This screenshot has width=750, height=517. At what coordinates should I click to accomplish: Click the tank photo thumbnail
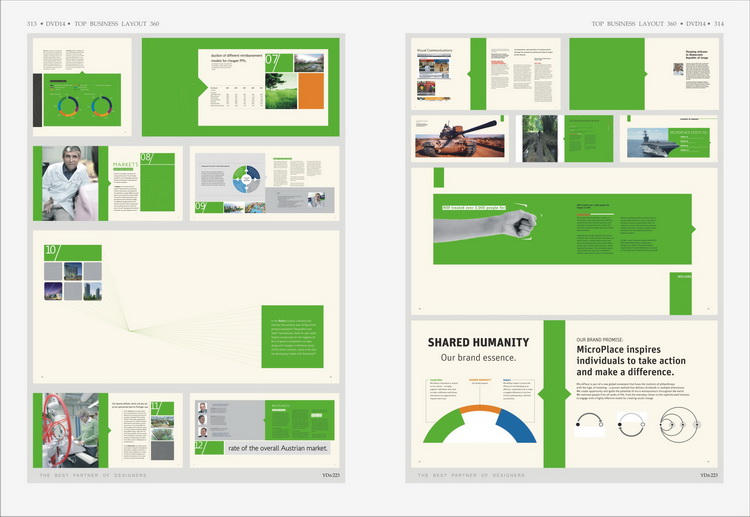tap(460, 138)
